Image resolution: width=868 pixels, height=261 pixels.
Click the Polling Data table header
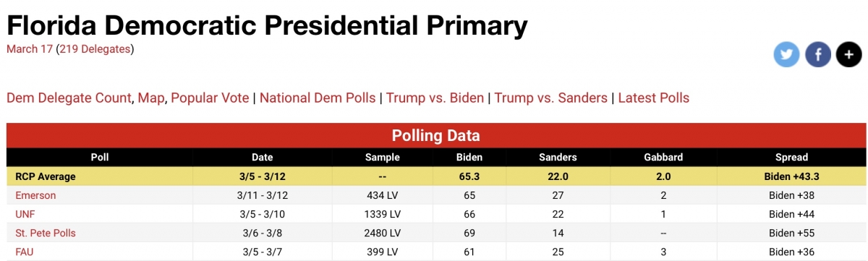pos(436,135)
